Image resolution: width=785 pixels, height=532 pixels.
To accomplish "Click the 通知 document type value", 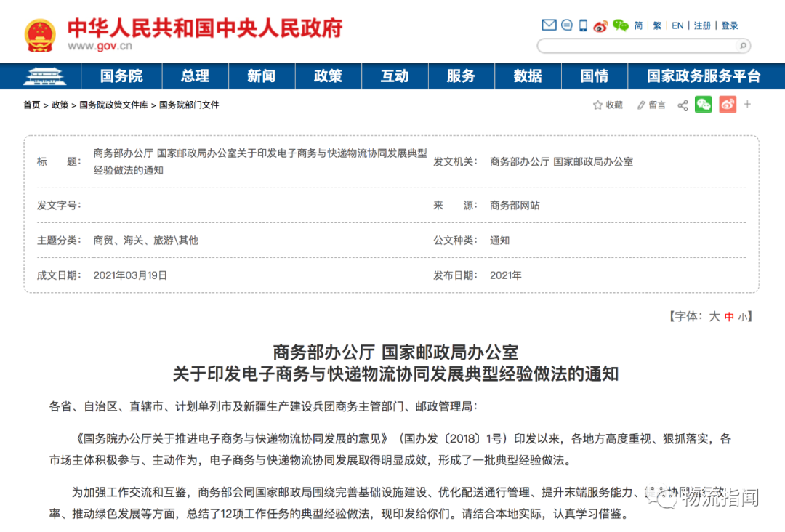I will (x=499, y=241).
